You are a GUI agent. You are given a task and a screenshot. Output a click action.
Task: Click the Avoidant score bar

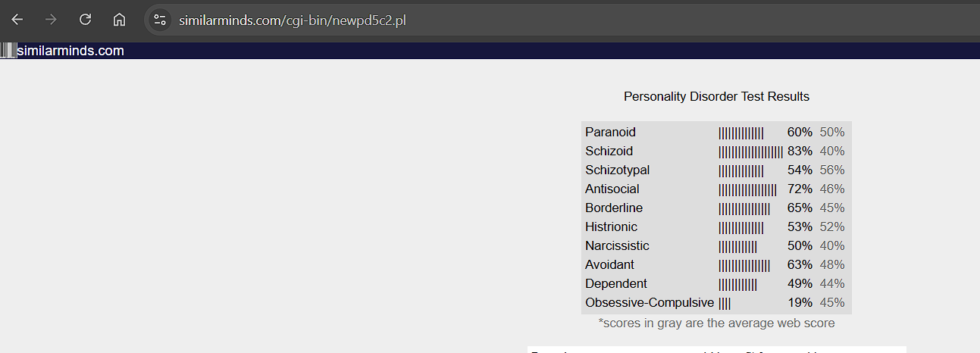pyautogui.click(x=744, y=265)
